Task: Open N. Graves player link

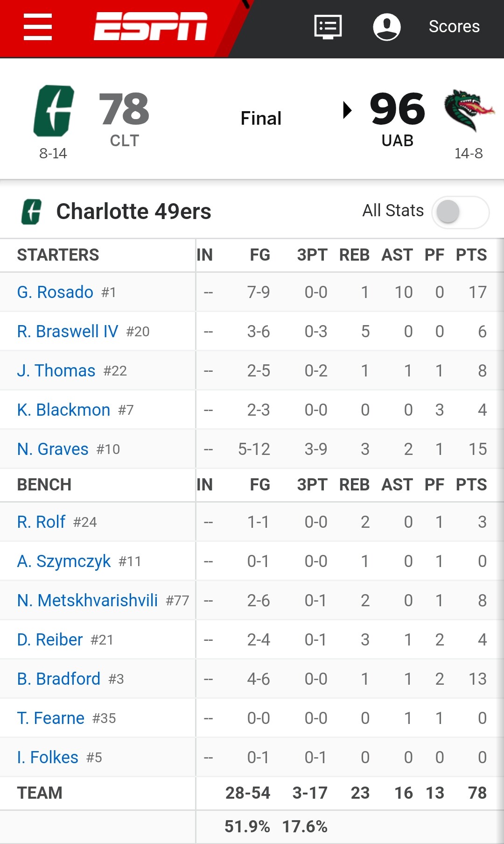Action: tap(53, 449)
